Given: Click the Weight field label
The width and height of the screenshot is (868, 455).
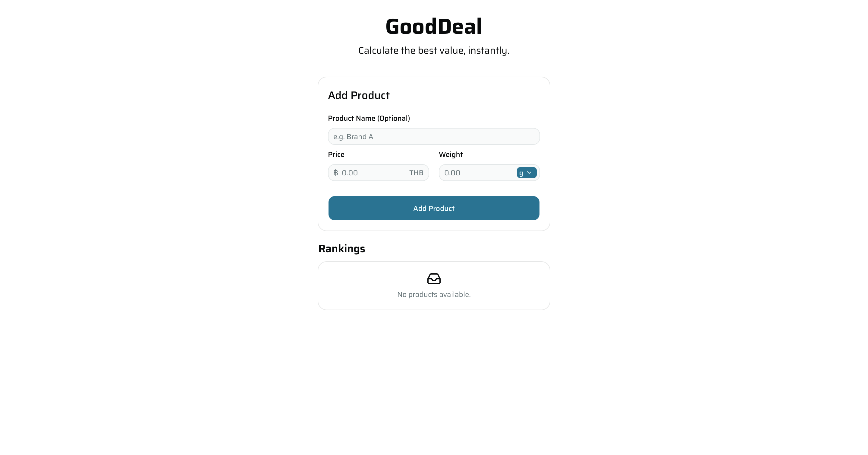Looking at the screenshot, I should point(451,154).
